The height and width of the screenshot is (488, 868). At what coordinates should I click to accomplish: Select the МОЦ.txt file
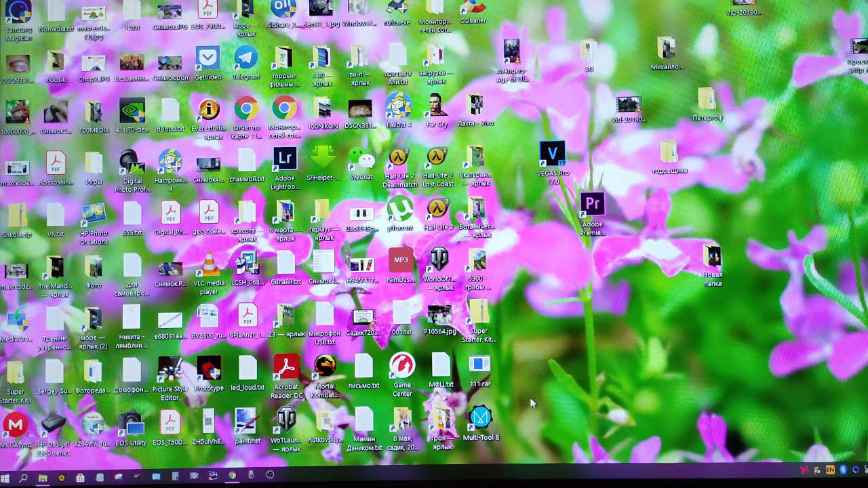click(441, 365)
